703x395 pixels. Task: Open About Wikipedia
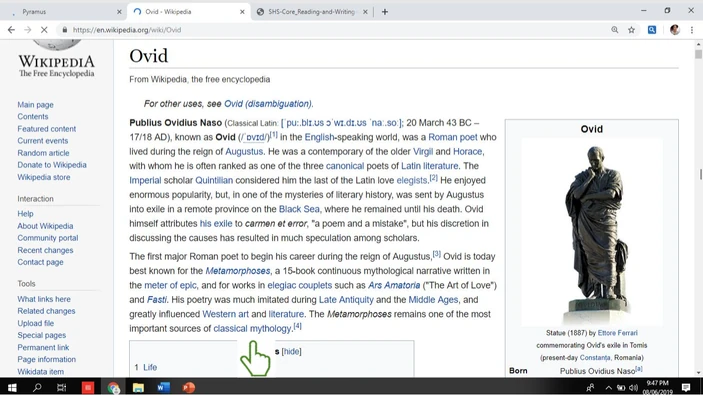tap(45, 226)
